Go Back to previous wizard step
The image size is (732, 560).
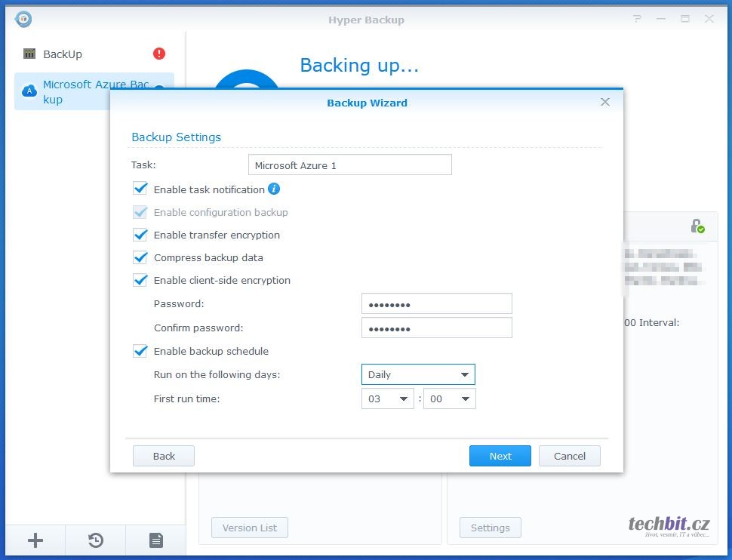point(164,456)
